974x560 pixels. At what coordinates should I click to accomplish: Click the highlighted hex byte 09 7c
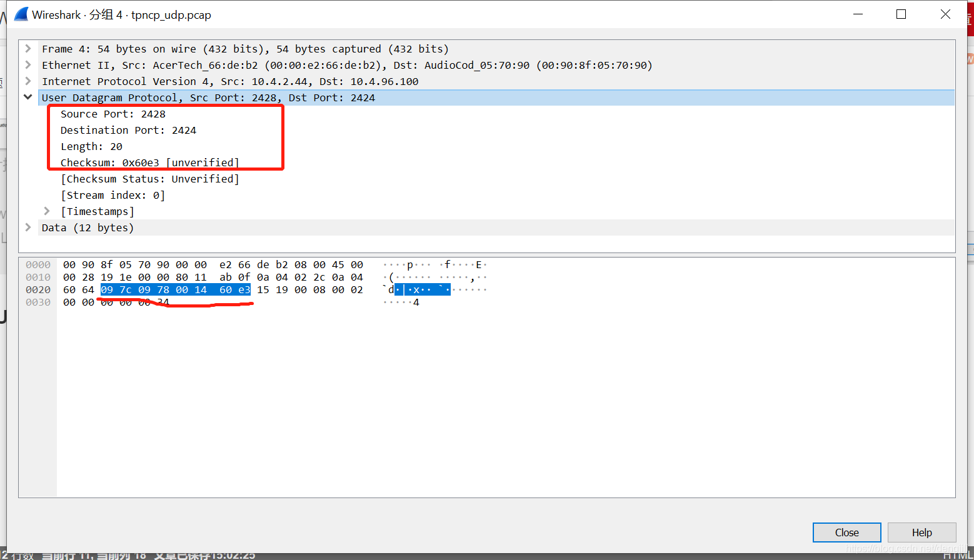[116, 290]
